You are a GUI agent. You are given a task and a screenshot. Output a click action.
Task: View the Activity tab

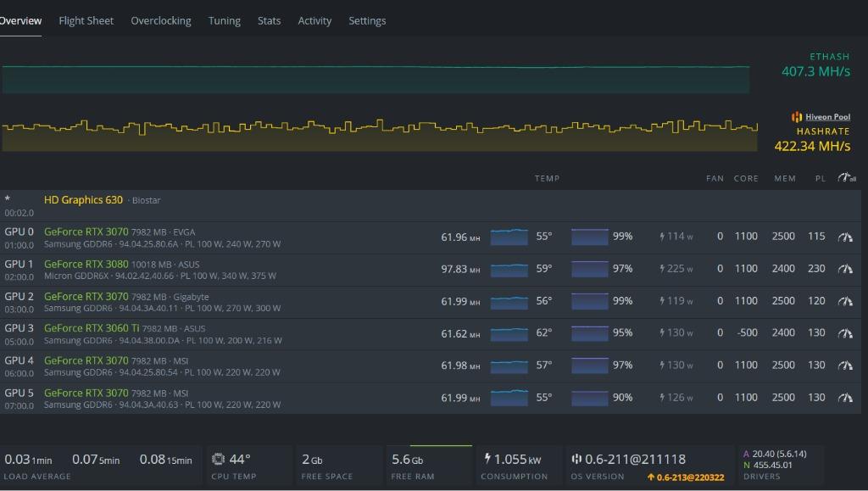314,21
